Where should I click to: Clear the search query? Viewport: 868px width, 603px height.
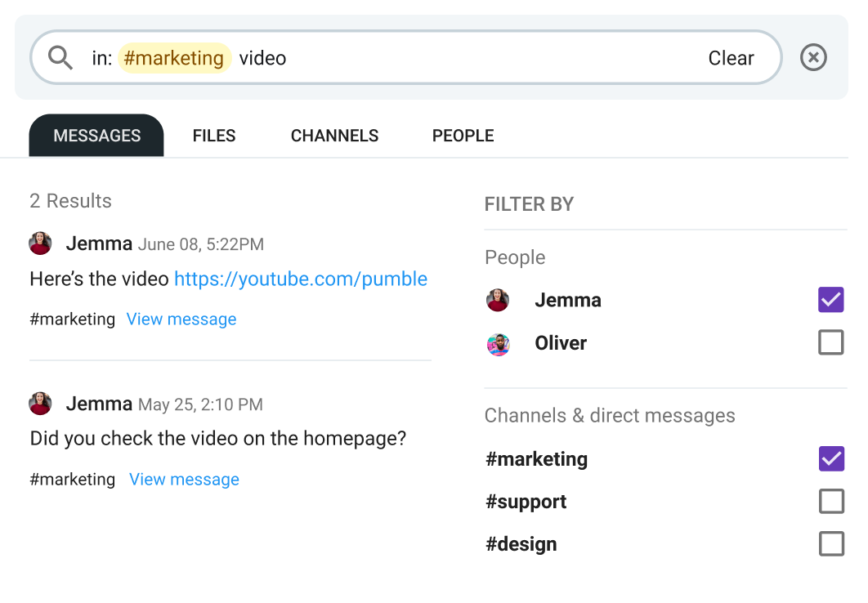[x=731, y=58]
